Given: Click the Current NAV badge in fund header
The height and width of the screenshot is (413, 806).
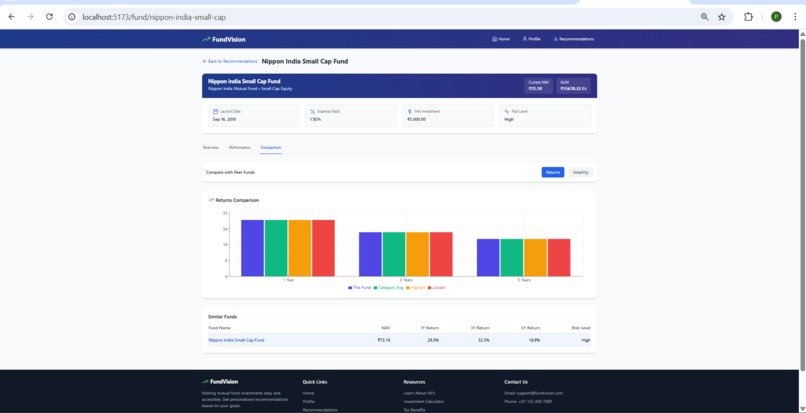Looking at the screenshot, I should (x=539, y=85).
